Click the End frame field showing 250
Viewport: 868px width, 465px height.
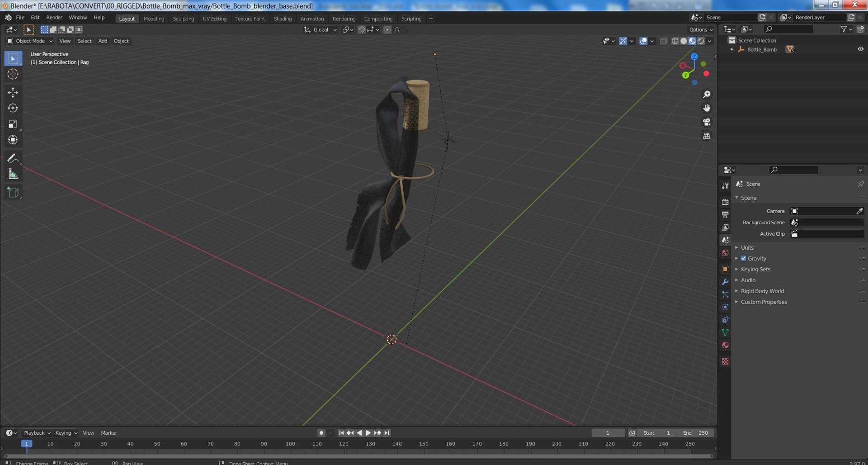point(695,433)
